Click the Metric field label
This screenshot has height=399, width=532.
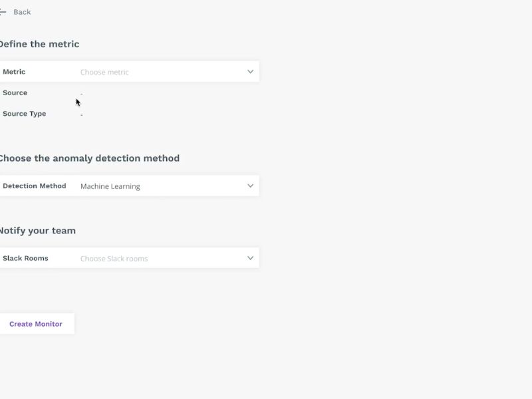click(x=14, y=72)
